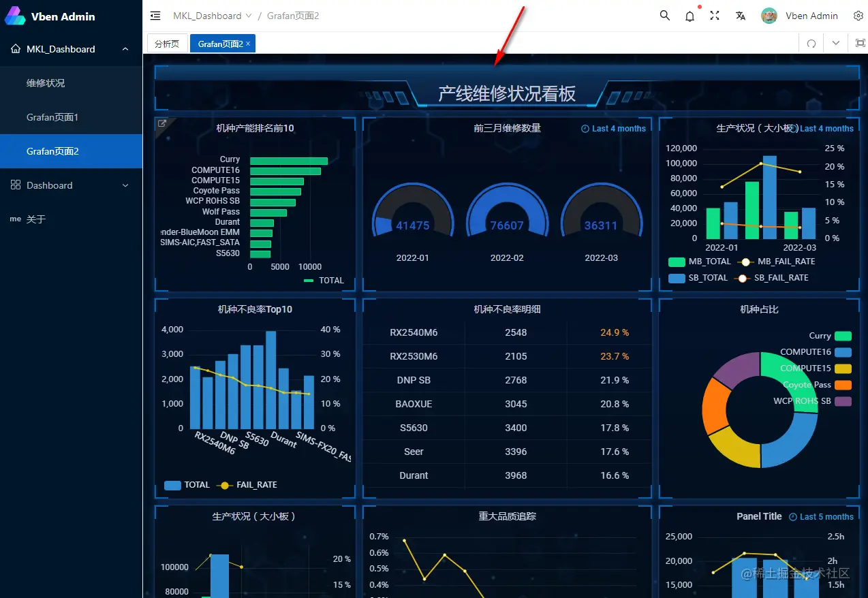
Task: Toggle the COMPUTE16 legend in 机种占比
Action: pyautogui.click(x=816, y=352)
